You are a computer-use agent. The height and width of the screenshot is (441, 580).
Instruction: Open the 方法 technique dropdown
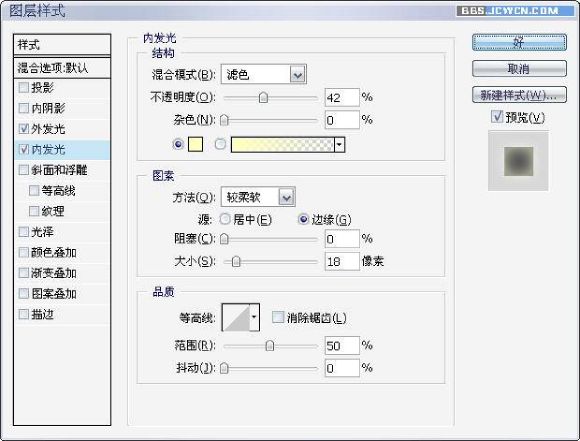click(x=258, y=197)
